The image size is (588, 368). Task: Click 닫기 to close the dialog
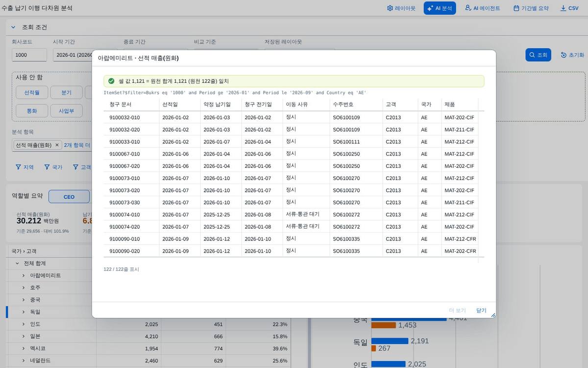click(481, 311)
